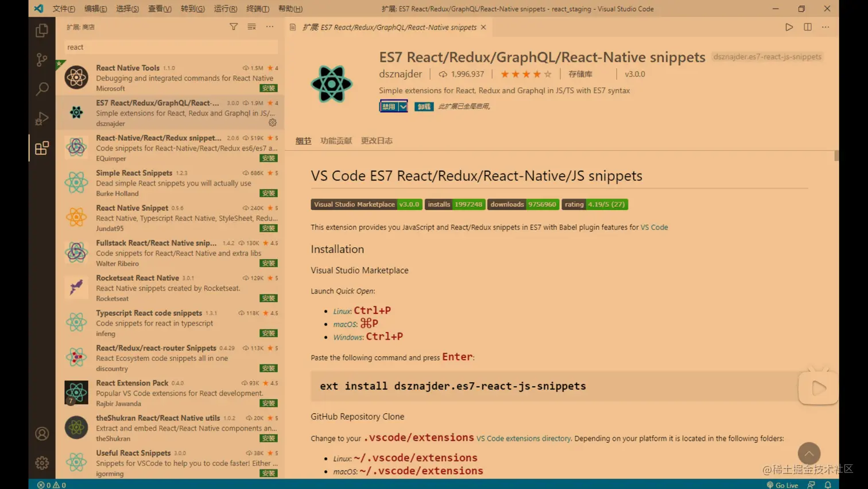Install React Extension Pack
868x489 pixels.
tap(269, 403)
